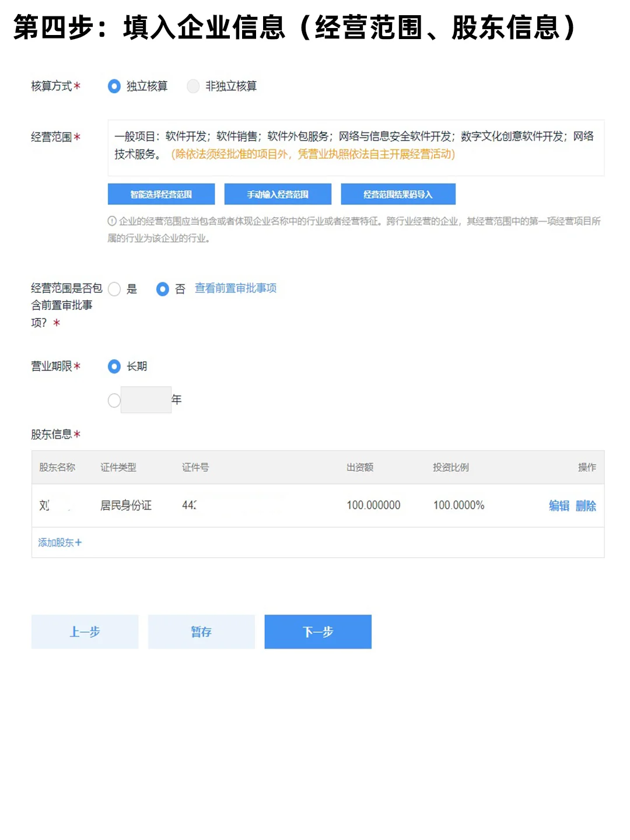Edit the shareholder via 编辑

click(559, 506)
